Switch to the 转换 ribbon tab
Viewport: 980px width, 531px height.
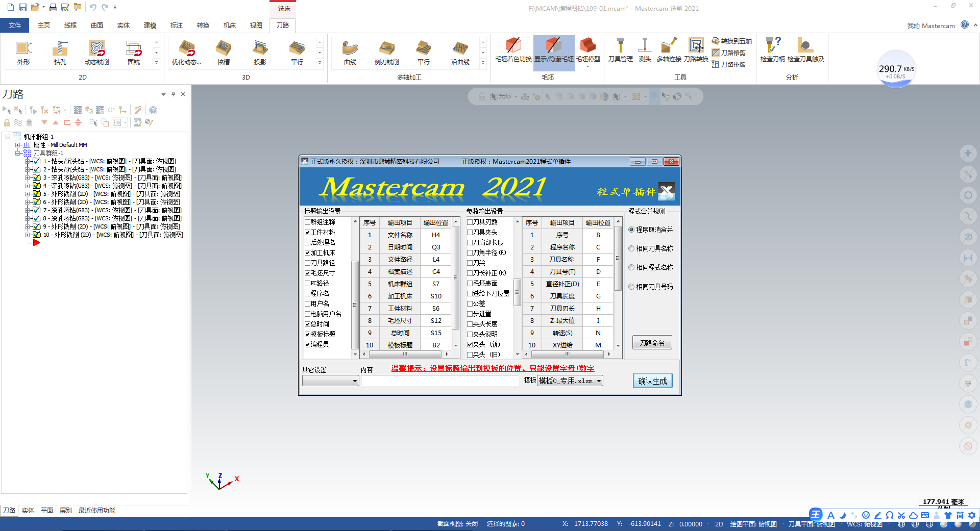(203, 24)
